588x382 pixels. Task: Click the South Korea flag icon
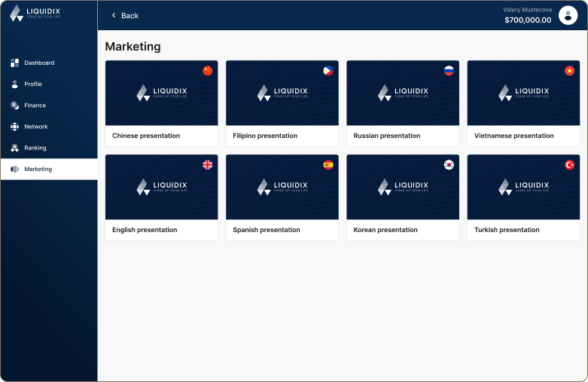tap(449, 165)
